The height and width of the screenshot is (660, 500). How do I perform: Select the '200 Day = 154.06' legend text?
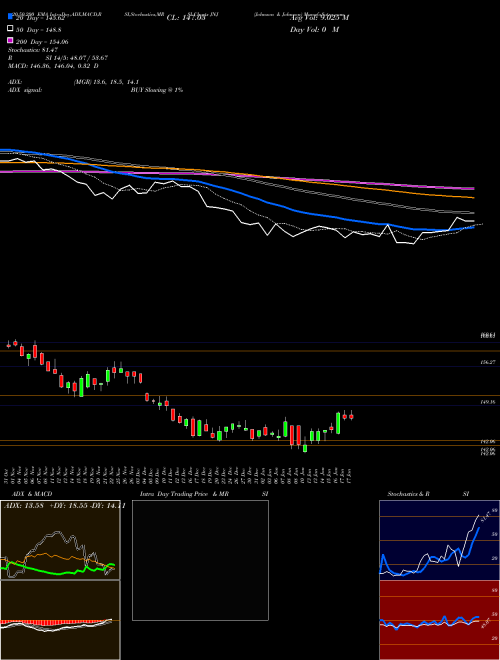[x=42, y=42]
